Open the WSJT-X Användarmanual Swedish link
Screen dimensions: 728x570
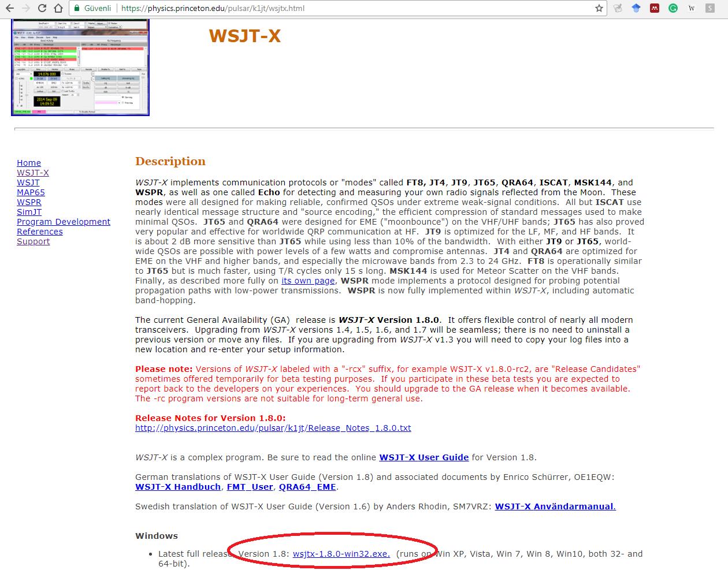(x=555, y=506)
